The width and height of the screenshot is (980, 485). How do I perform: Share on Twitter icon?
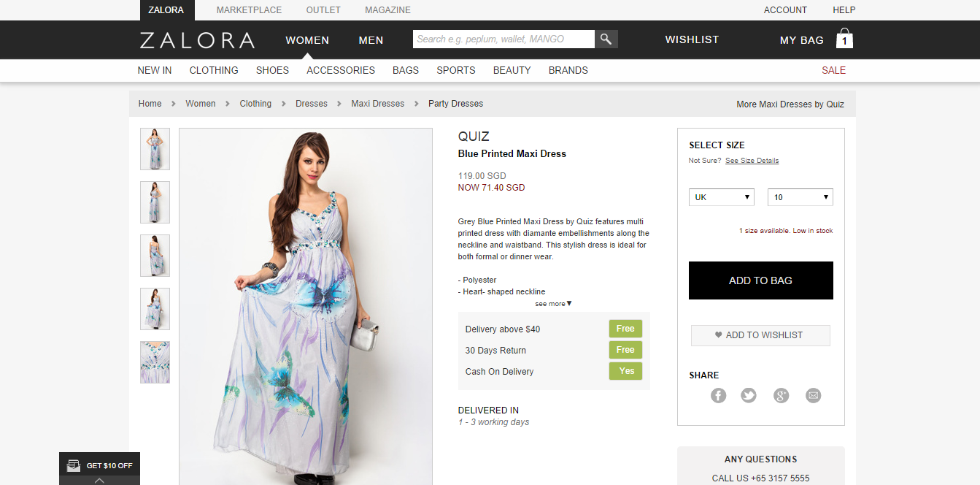tap(749, 395)
